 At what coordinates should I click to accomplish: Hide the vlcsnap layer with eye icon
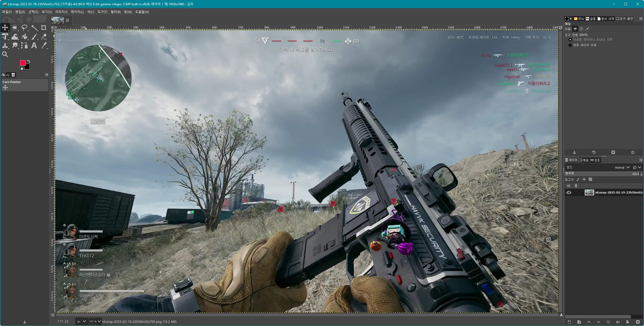pos(569,192)
